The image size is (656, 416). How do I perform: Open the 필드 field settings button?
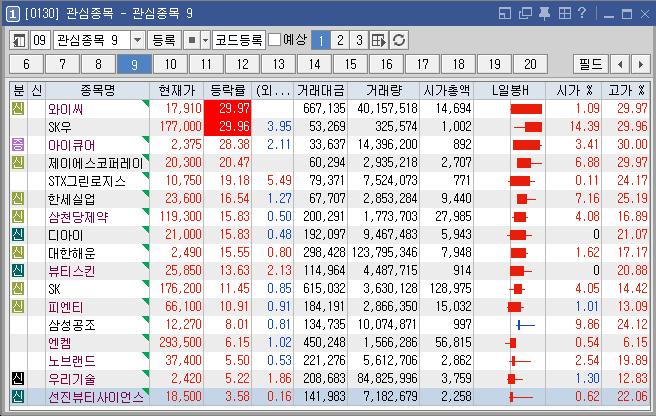click(591, 64)
